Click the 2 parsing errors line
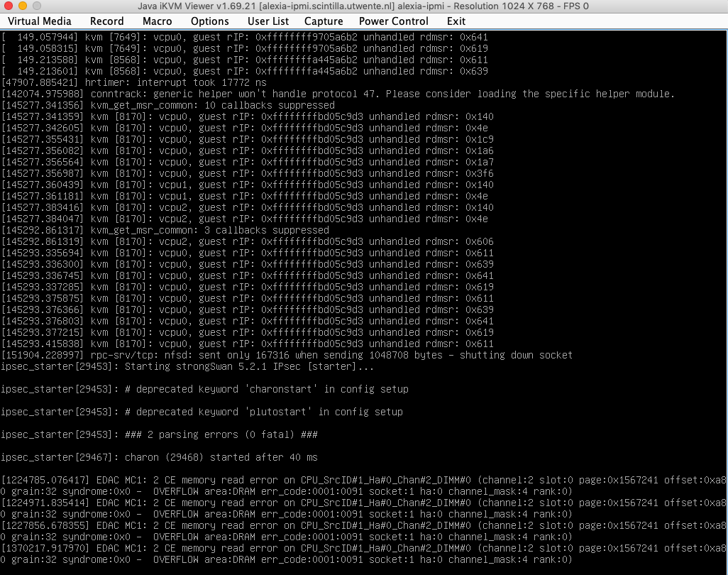728x575 pixels. point(159,434)
